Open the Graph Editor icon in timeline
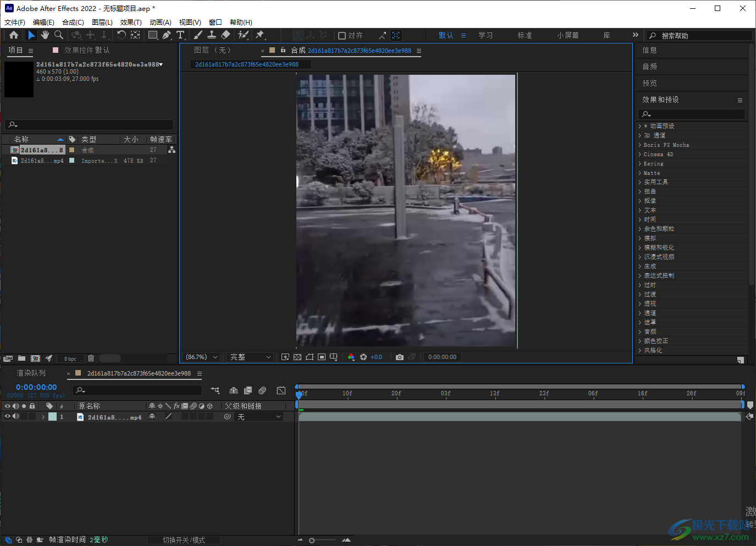756x546 pixels. (281, 390)
